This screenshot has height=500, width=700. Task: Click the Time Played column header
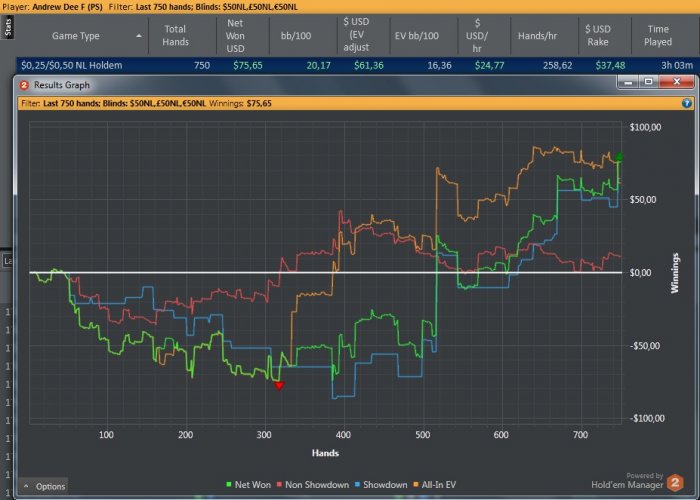[658, 35]
